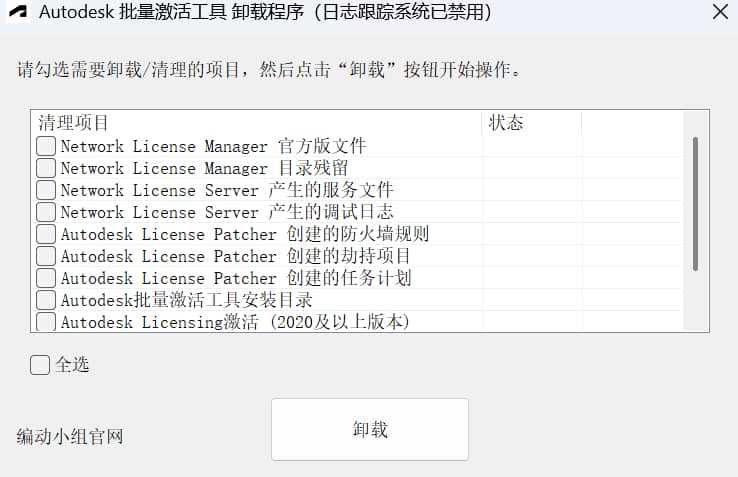Toggle Autodesk License Patcher 创建的劫持项目 checkbox
Screen dimensions: 738x477
[46, 256]
